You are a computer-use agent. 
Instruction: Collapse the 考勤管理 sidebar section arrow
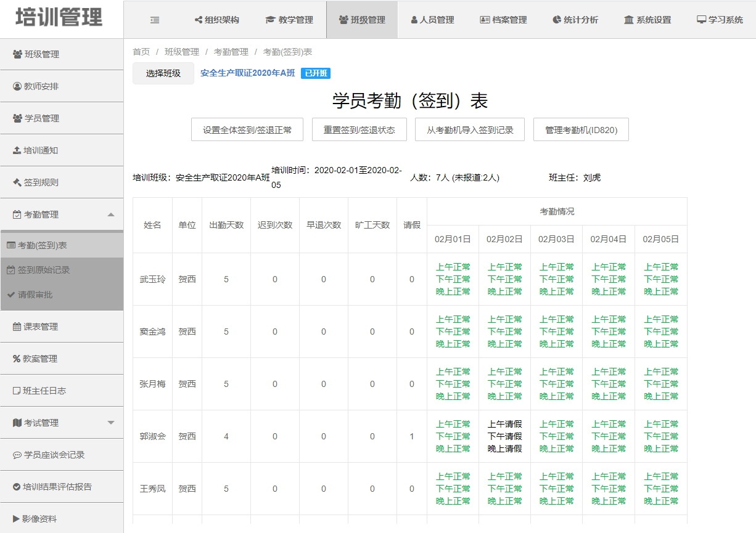[x=111, y=214]
